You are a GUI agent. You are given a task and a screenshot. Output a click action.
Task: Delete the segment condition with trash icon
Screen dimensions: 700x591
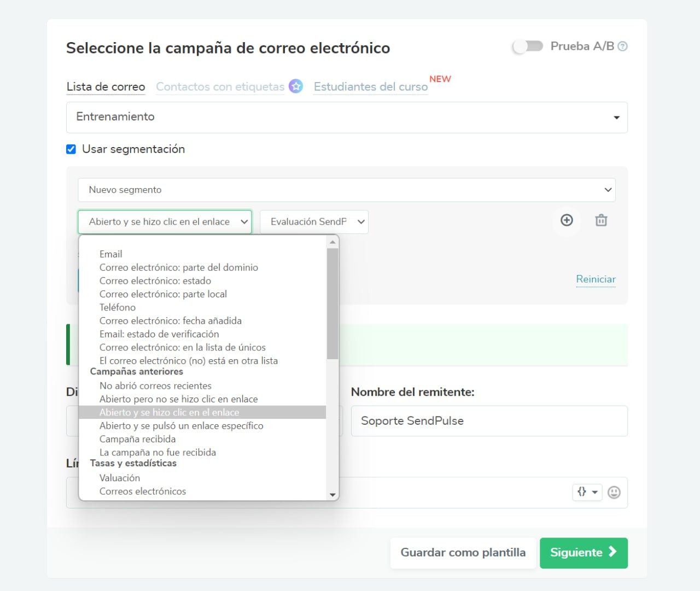click(x=601, y=220)
